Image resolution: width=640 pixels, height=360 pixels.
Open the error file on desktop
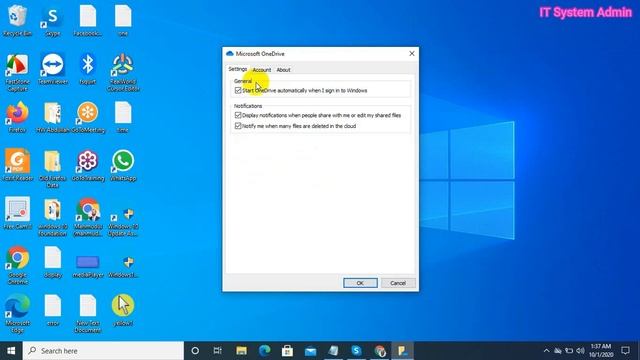[53, 309]
